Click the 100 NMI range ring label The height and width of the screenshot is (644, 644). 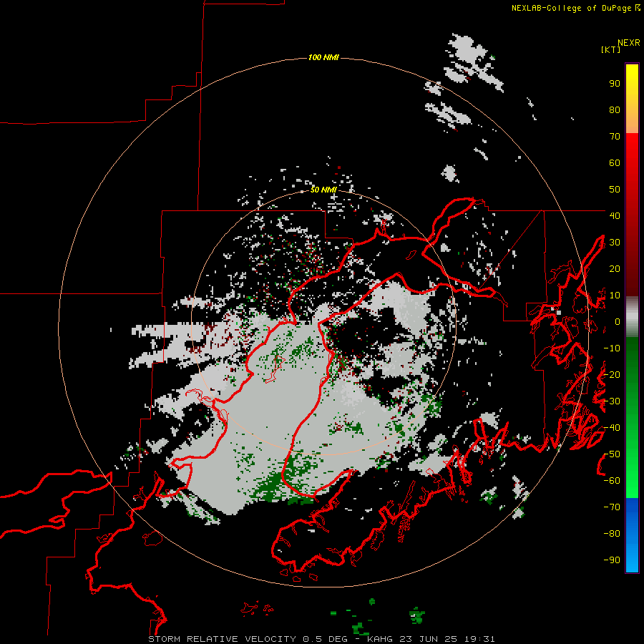(323, 57)
